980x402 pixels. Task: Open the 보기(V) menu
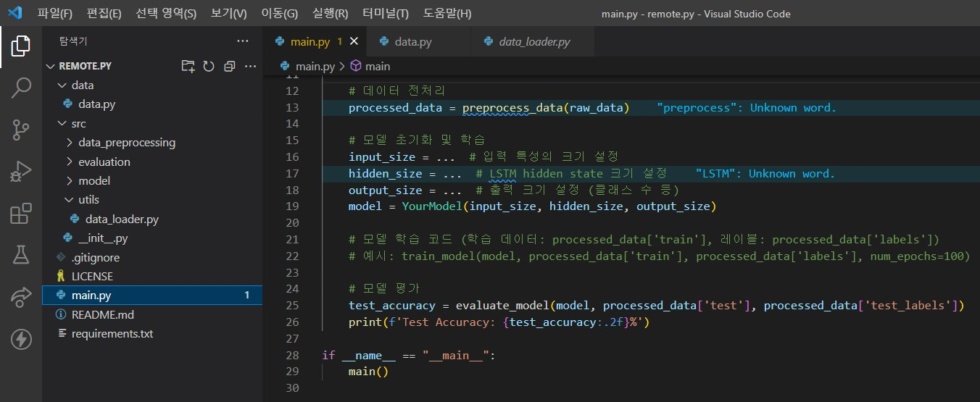[228, 14]
